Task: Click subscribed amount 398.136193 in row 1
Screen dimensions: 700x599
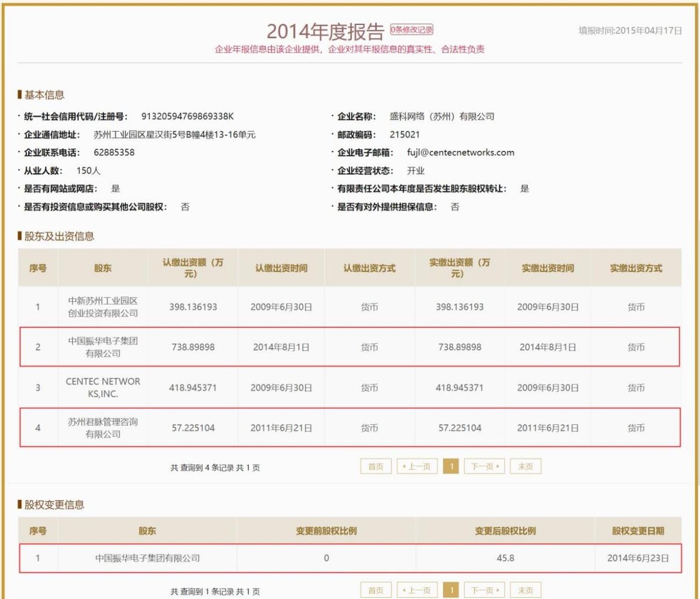Action: [192, 307]
